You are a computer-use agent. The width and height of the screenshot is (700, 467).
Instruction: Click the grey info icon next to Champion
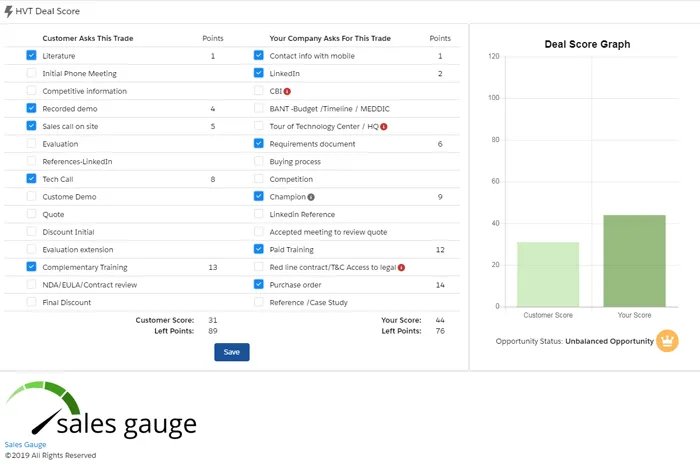pyautogui.click(x=311, y=197)
